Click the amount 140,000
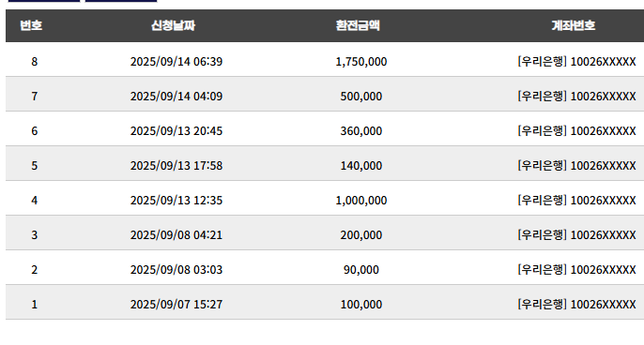 point(361,165)
